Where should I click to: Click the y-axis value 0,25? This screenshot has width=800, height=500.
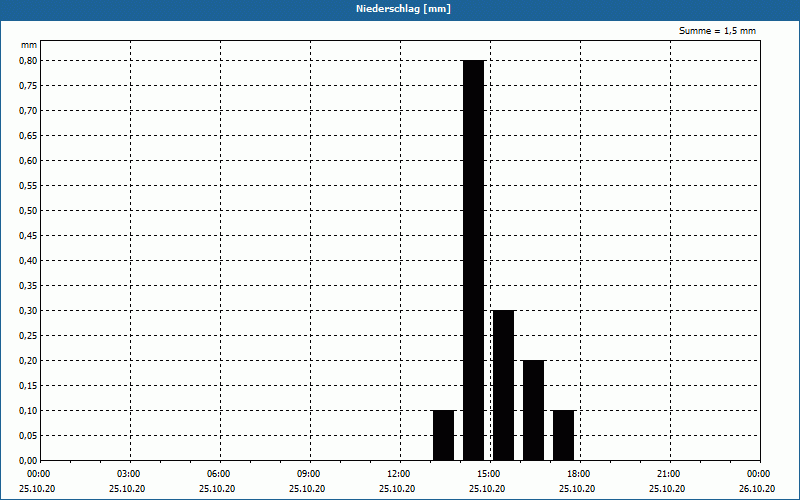28,335
